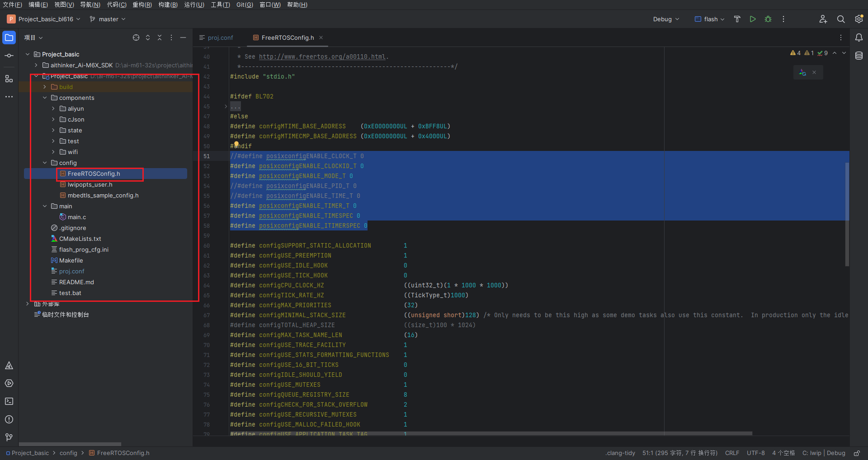Open more run actions menu

[783, 19]
